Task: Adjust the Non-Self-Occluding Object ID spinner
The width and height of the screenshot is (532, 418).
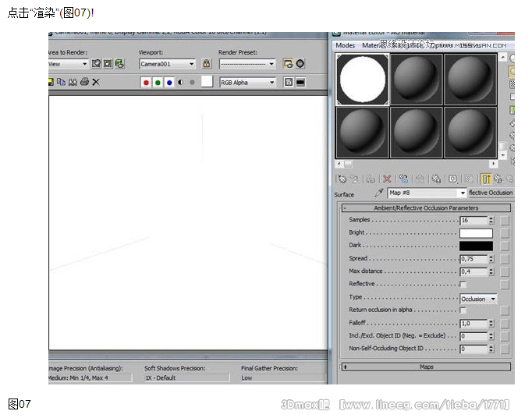Action: pos(491,349)
